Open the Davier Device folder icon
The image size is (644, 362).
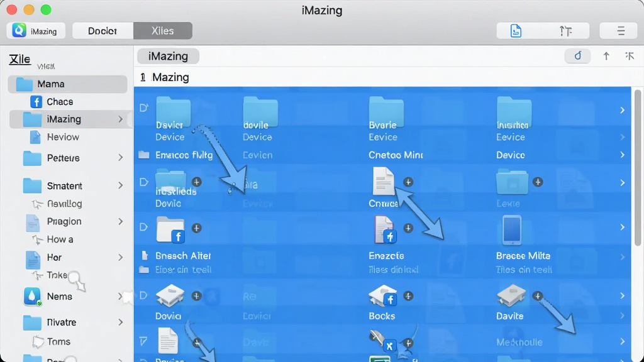tap(173, 112)
